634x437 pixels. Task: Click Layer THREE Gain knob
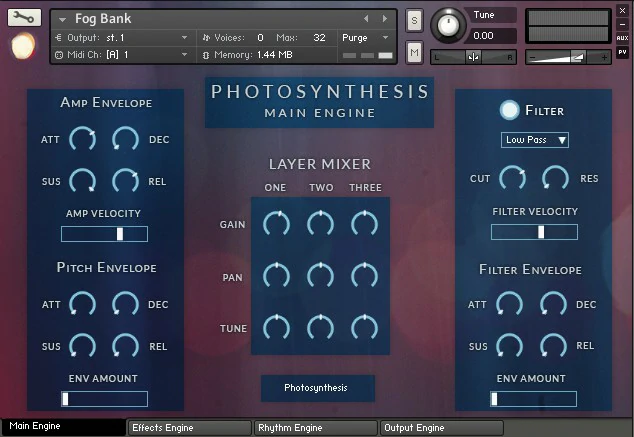pyautogui.click(x=365, y=224)
